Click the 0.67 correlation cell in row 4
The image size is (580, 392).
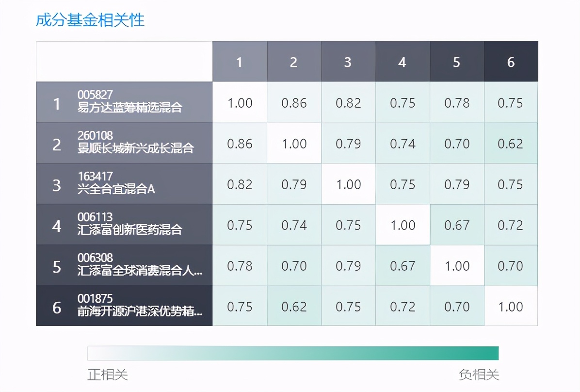tap(457, 225)
